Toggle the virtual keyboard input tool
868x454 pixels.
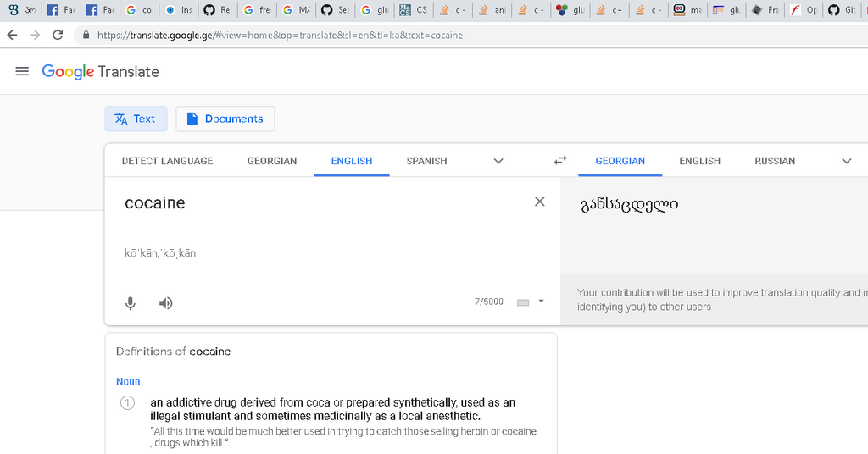522,302
